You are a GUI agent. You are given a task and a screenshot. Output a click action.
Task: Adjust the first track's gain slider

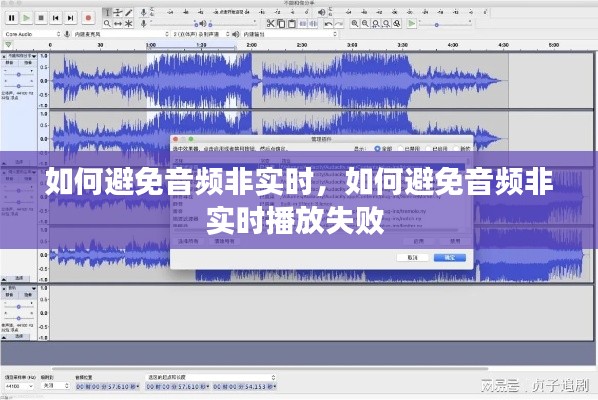pos(18,75)
